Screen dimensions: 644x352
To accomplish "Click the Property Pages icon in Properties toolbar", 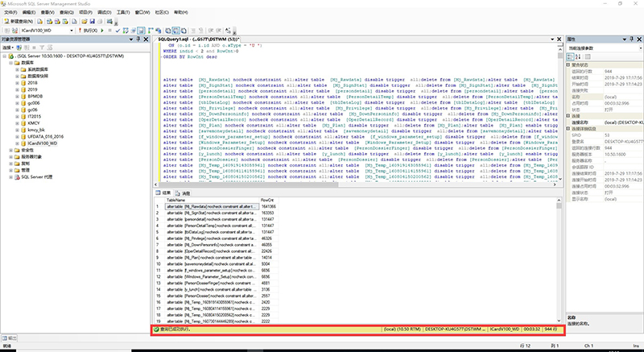I will (x=588, y=56).
